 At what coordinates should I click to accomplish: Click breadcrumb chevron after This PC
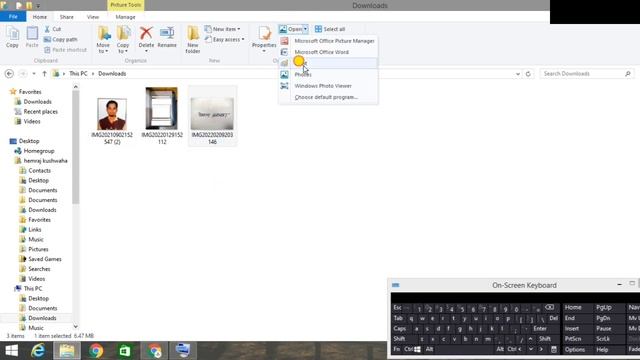[93, 74]
